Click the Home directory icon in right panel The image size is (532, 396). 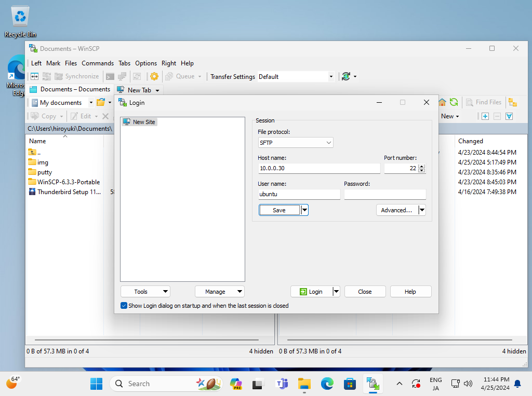pyautogui.click(x=442, y=102)
